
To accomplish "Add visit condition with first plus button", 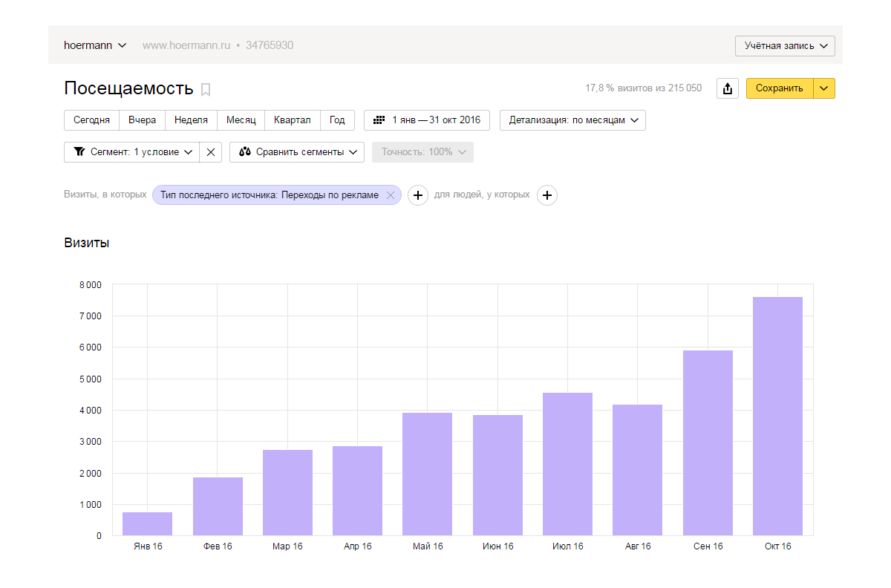I will pyautogui.click(x=418, y=195).
